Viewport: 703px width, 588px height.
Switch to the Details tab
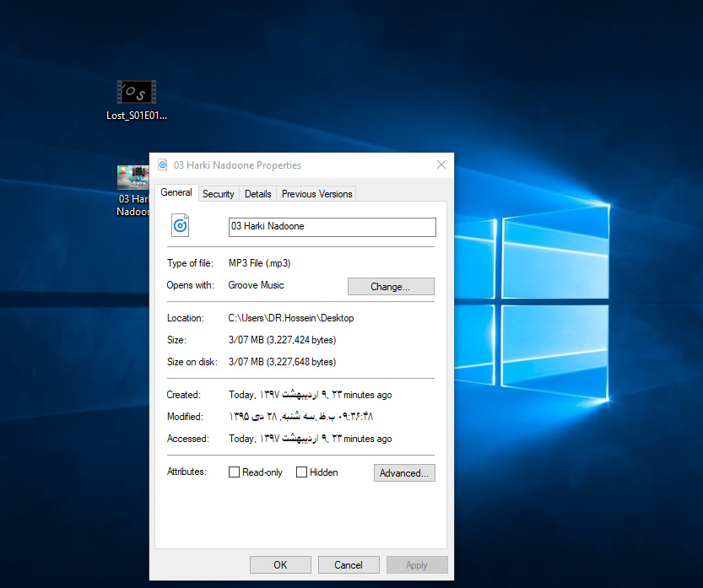[257, 194]
